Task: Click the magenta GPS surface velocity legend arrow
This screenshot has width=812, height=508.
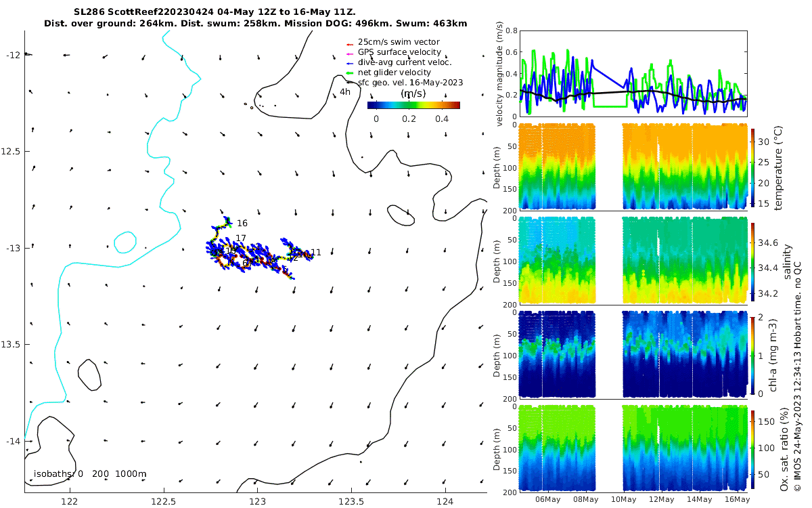Action: point(349,53)
